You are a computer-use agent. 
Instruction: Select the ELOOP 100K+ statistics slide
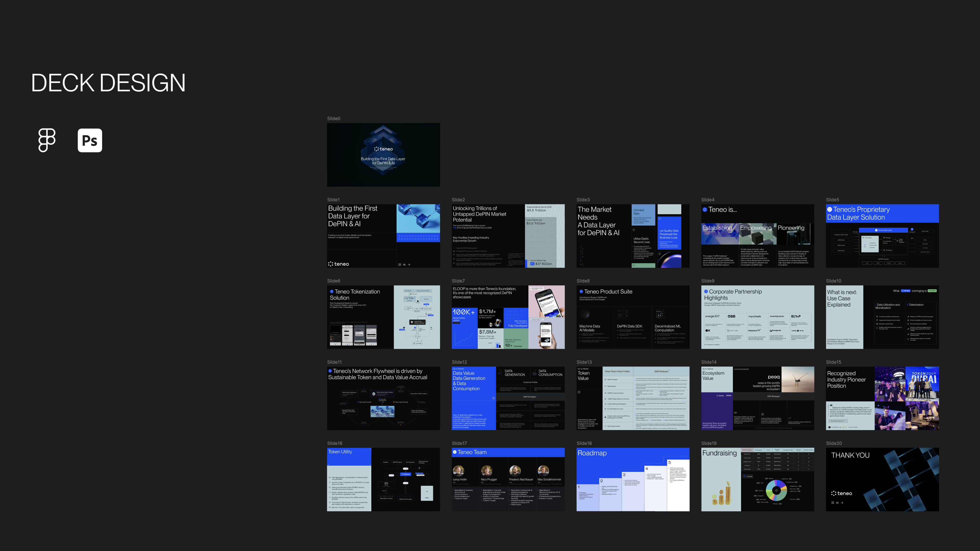508,317
